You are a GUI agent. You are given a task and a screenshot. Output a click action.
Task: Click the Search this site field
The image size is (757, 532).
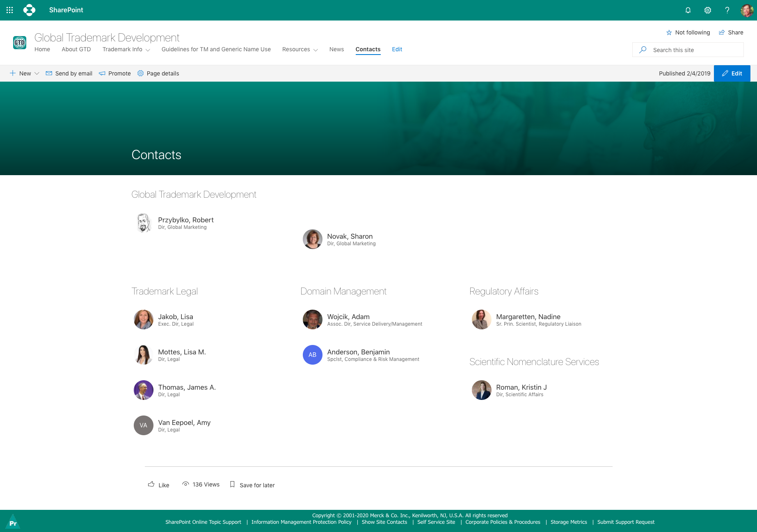click(693, 50)
